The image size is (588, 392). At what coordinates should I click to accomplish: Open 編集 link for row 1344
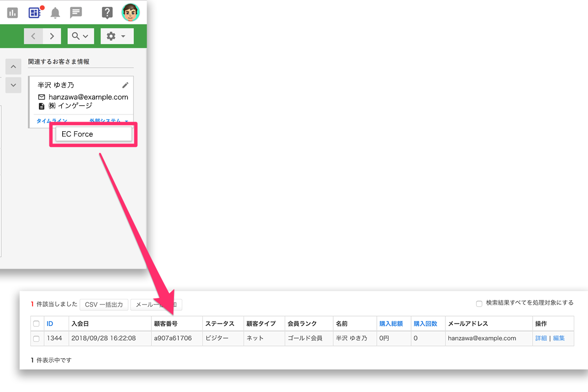coord(559,338)
